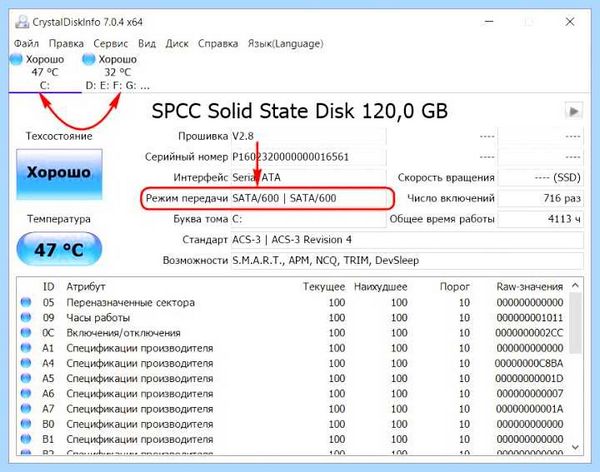This screenshot has height=472, width=600.
Task: Click status dot for attribute A4
Action: coord(26,363)
